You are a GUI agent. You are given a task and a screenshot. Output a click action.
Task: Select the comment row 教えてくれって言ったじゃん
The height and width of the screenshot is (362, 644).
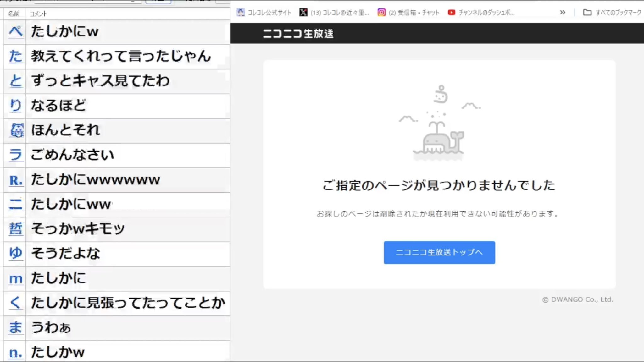(121, 57)
